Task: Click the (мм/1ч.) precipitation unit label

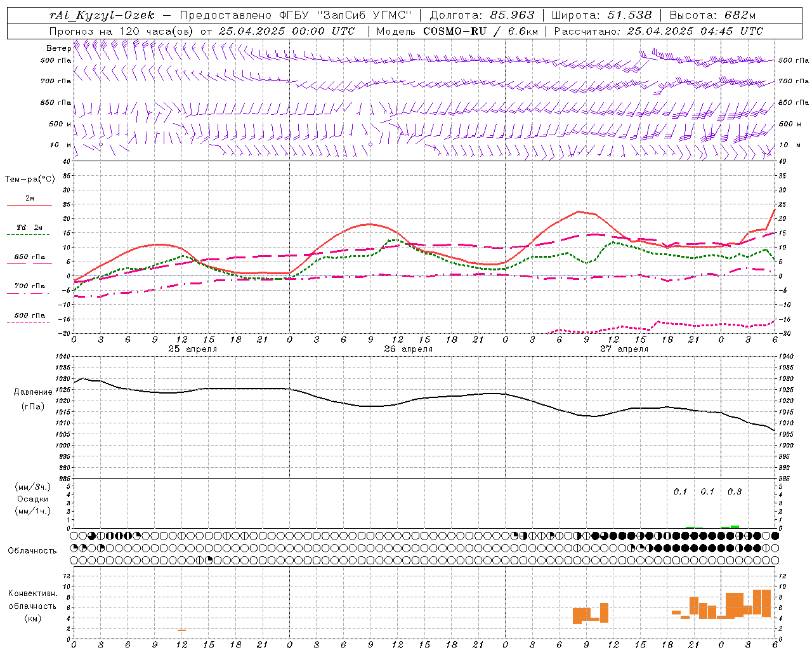Action: pyautogui.click(x=33, y=511)
